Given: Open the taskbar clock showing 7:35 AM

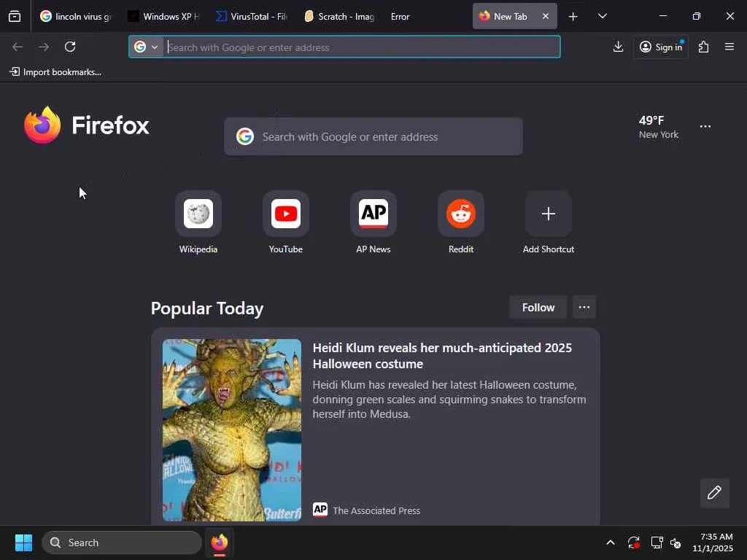Looking at the screenshot, I should coord(712,542).
